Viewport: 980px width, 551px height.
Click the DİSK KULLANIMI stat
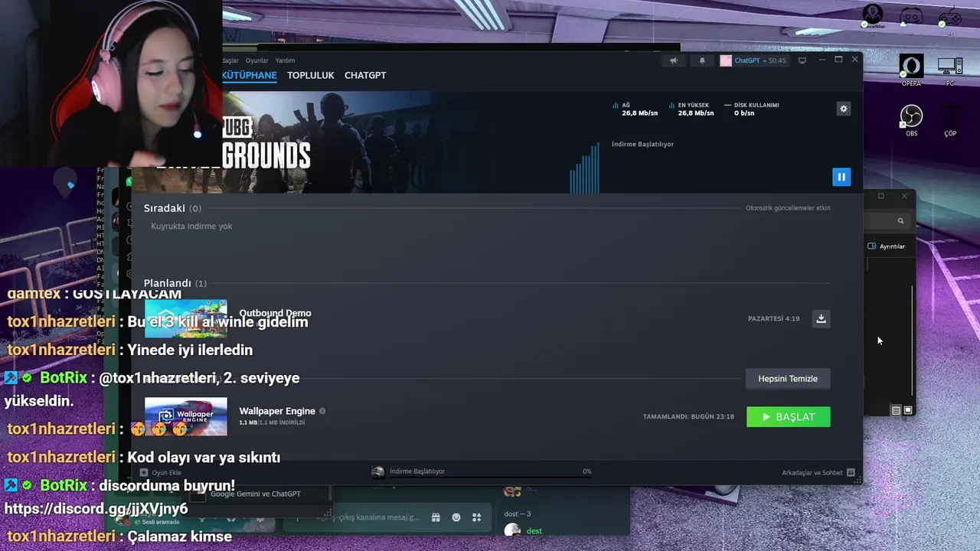pos(752,109)
